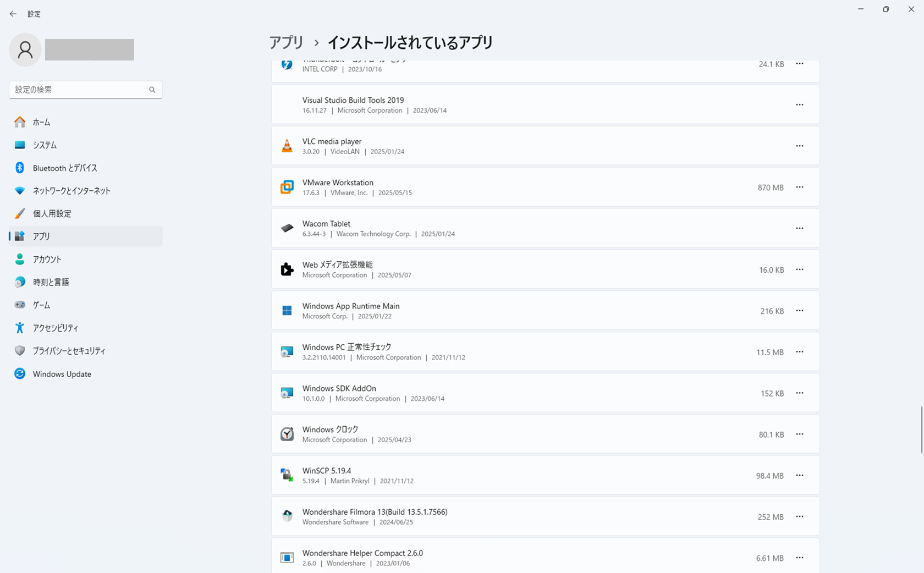Screen dimensions: 924x573
Task: Click the Wondershare Helper Compact icon
Action: click(x=287, y=558)
